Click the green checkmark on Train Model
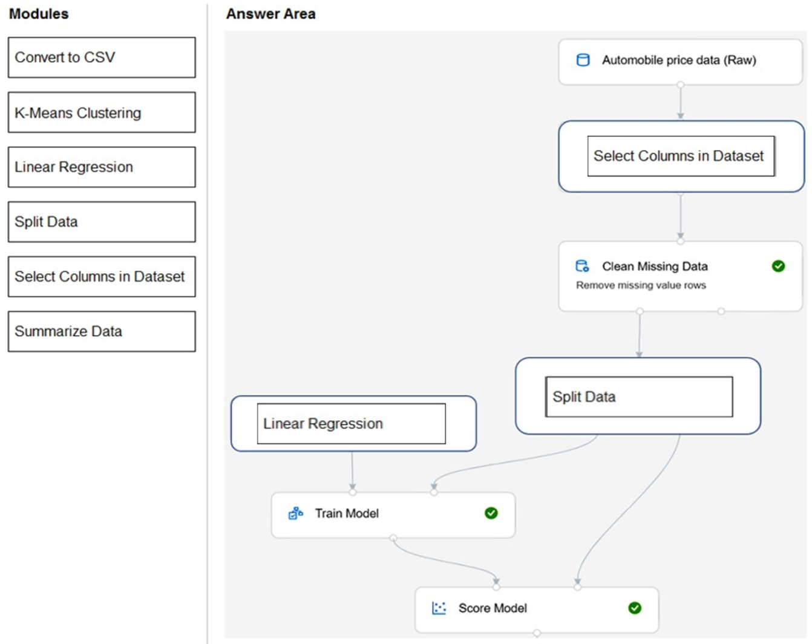The width and height of the screenshot is (812, 644). click(x=491, y=513)
